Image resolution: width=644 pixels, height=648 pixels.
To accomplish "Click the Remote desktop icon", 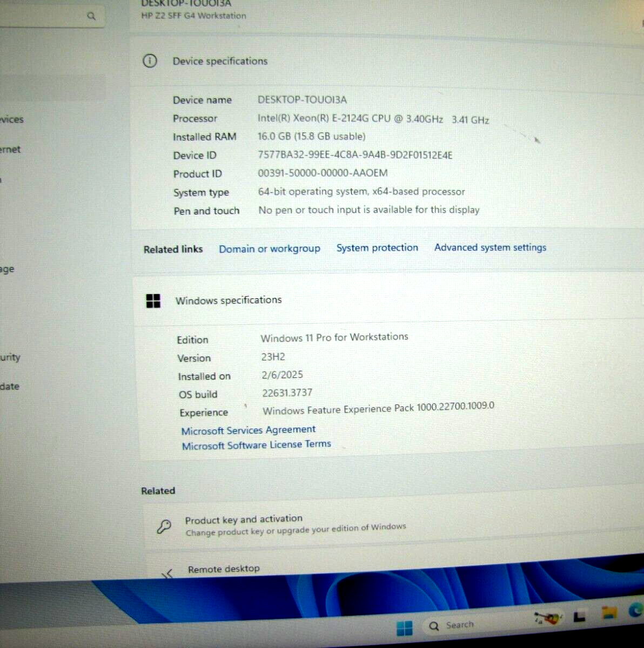I will pyautogui.click(x=167, y=573).
